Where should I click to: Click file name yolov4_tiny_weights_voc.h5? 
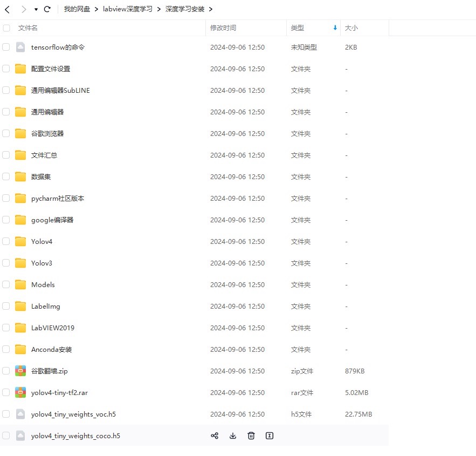(73, 414)
